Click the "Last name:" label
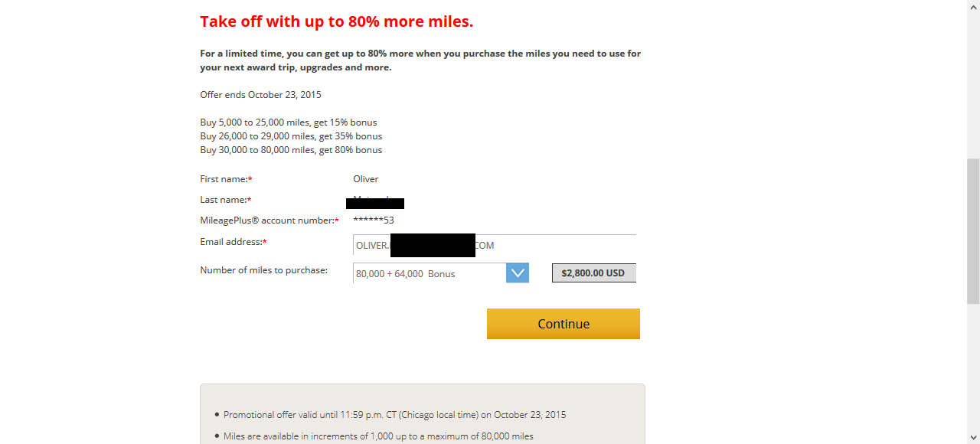This screenshot has width=980, height=444. point(224,200)
